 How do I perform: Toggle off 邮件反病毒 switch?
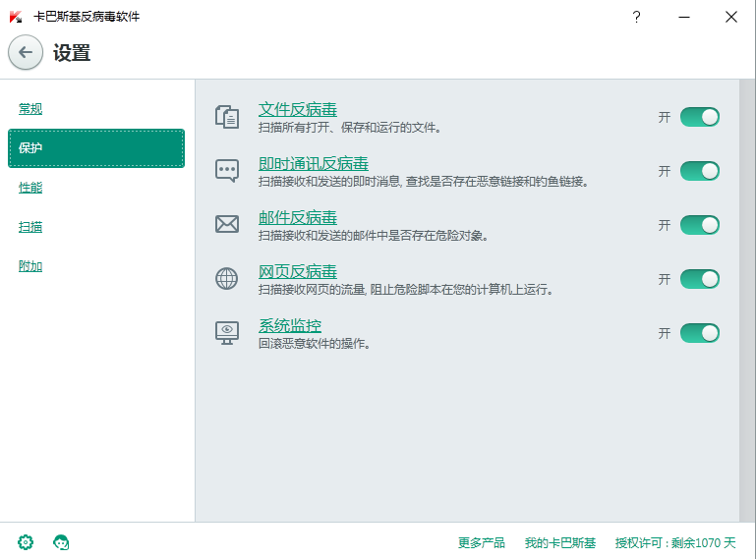click(700, 225)
